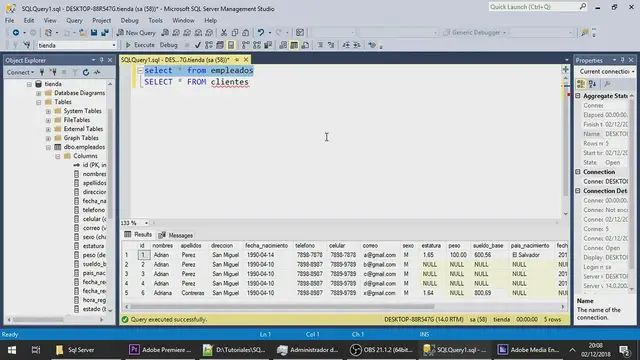The width and height of the screenshot is (640, 360).
Task: Click the Navigate Backward blue arrow icon
Action: [x=16, y=33]
